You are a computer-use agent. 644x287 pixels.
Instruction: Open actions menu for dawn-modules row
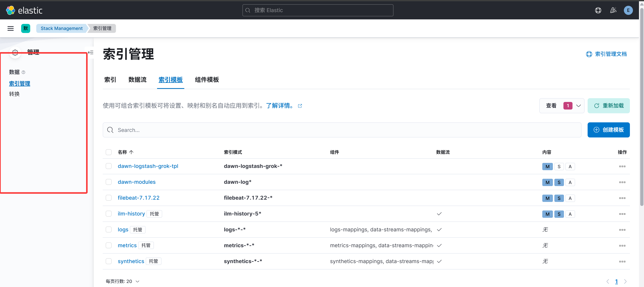click(622, 182)
